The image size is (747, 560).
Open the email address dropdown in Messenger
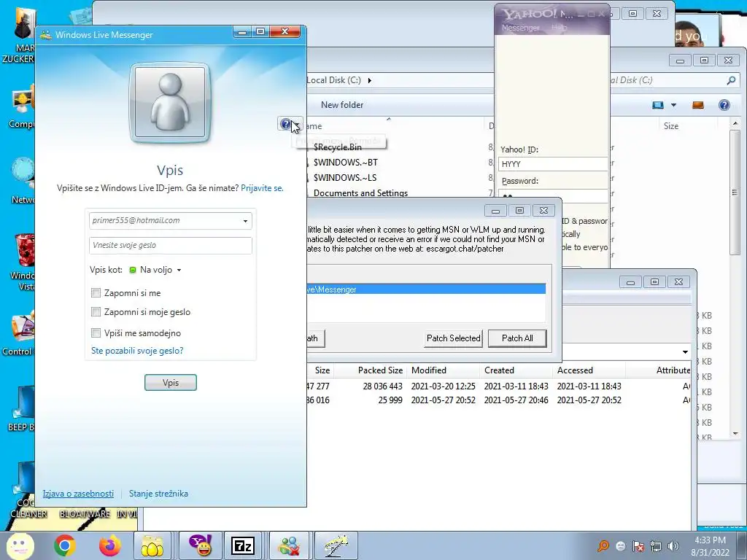pyautogui.click(x=245, y=221)
